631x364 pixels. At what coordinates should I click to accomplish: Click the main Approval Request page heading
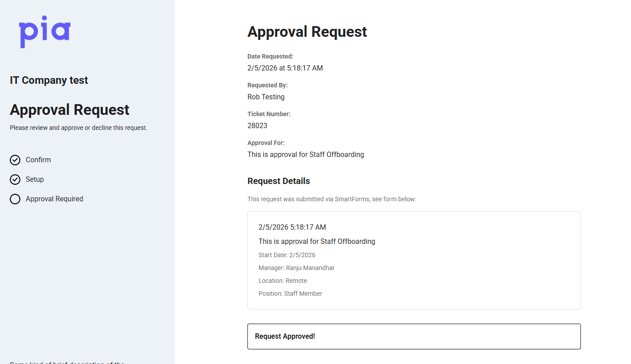307,32
